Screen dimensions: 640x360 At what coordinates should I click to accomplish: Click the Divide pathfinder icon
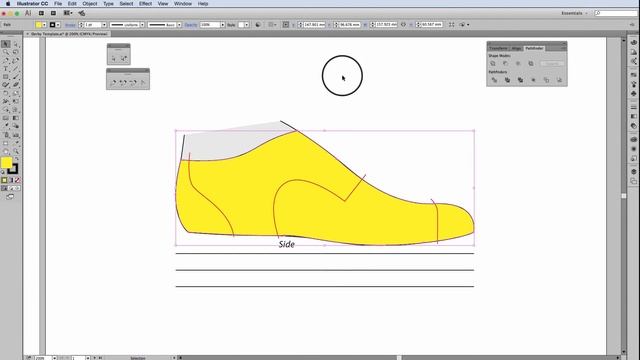point(494,80)
